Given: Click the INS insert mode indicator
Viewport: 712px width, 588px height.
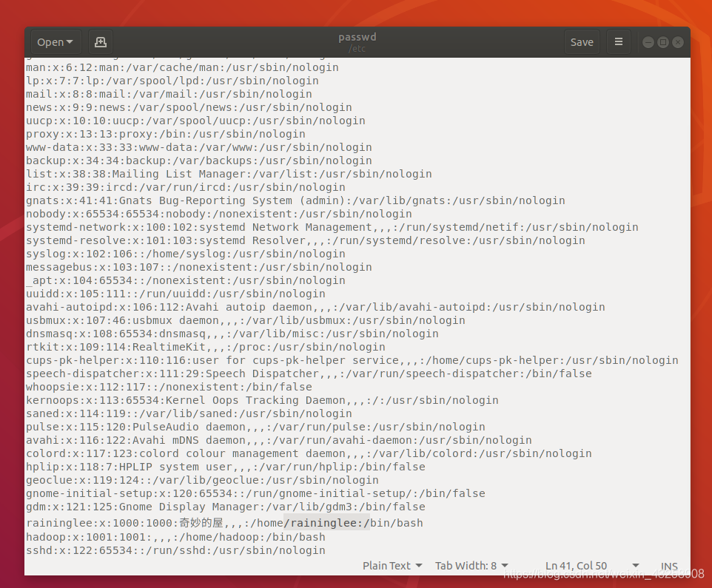Looking at the screenshot, I should point(669,567).
